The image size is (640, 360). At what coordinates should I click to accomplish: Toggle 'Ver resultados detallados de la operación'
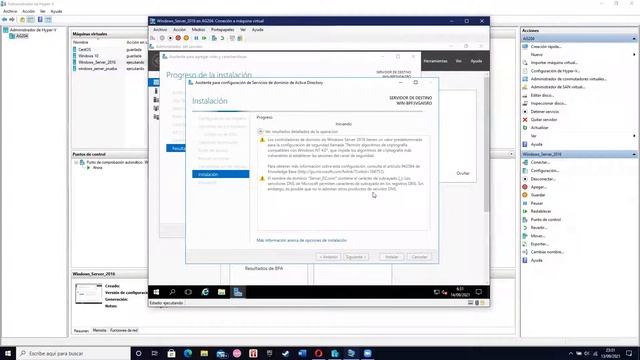tap(260, 131)
